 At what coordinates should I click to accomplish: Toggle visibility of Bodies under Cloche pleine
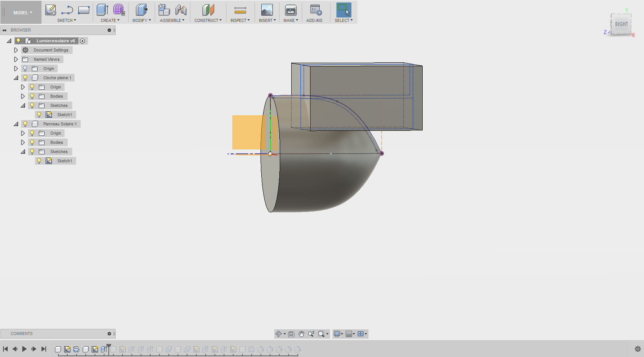[x=32, y=96]
